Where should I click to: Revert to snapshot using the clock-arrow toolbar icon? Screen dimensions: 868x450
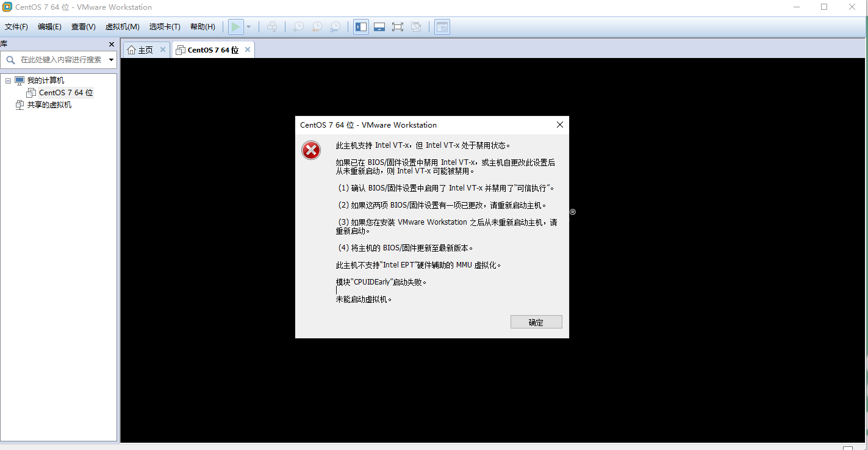[x=317, y=27]
